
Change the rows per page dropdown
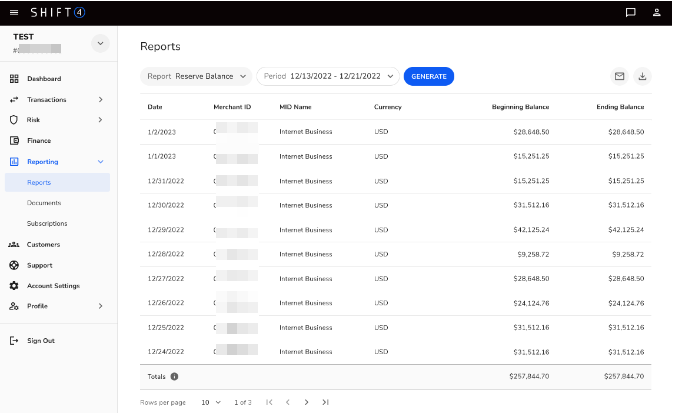pos(210,402)
